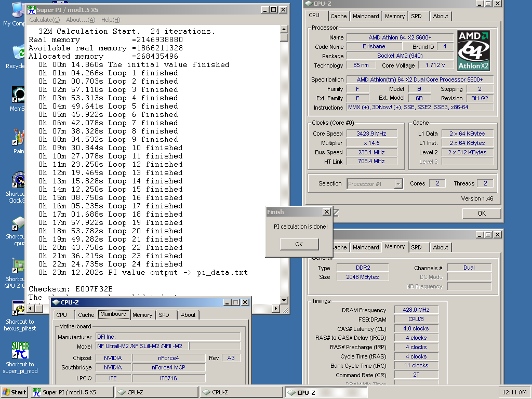The height and width of the screenshot is (399, 532).
Task: Click the Checksum: E007F32B line
Action: [x=71, y=289]
